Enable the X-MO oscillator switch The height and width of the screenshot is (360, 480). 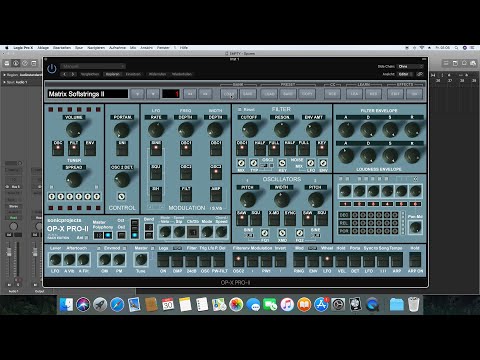274,218
